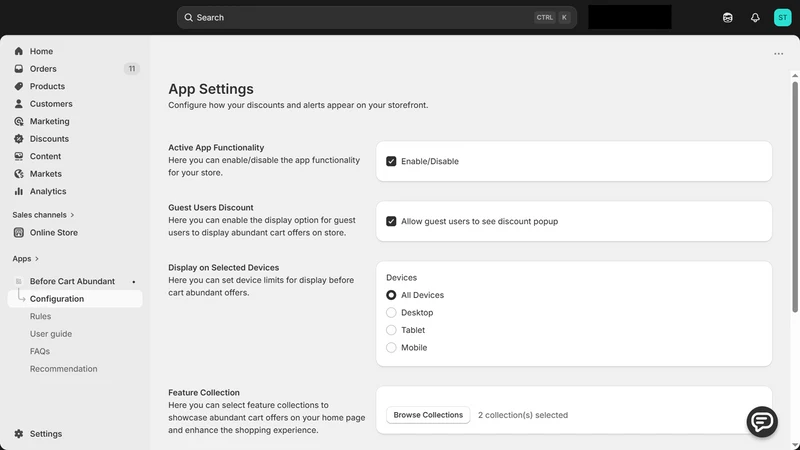Uncheck Allow guest users to see discount popup
800x450 pixels.
(x=391, y=221)
